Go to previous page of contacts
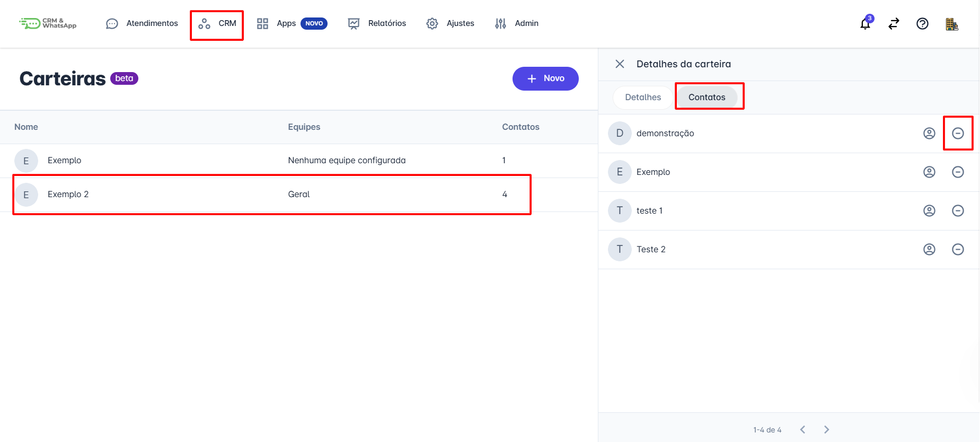Screen dimensions: 980x442 coord(802,430)
